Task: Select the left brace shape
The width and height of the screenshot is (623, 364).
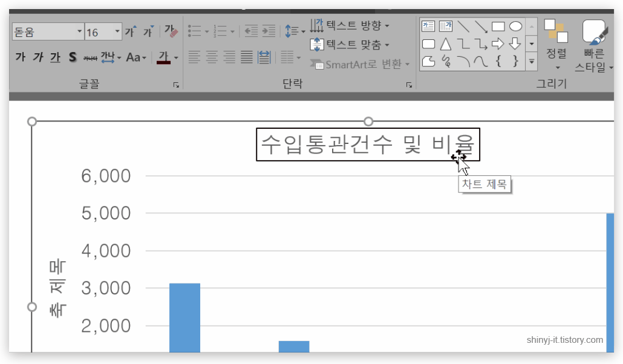Action: (x=498, y=61)
